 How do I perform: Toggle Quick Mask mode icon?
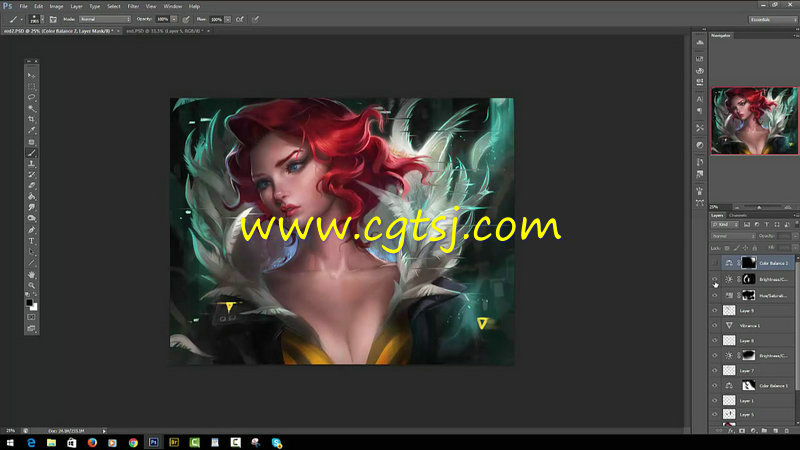32,317
